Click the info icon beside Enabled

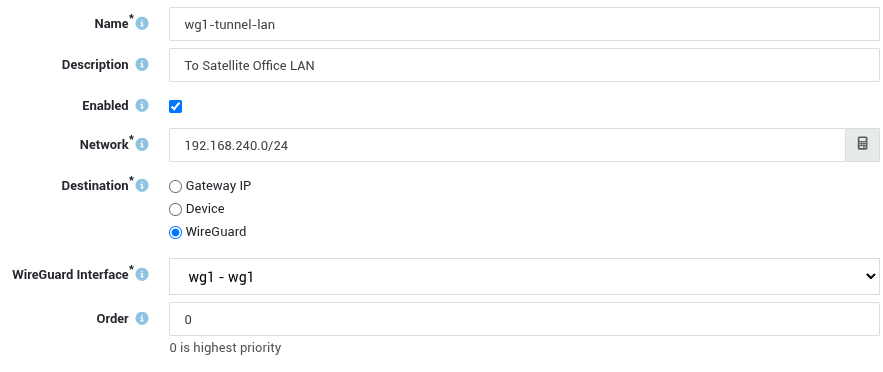142,106
